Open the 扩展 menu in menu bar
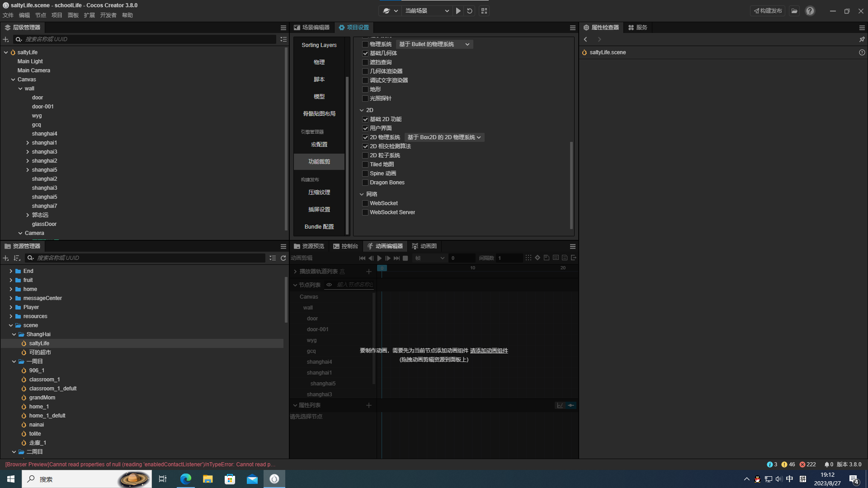This screenshot has height=488, width=868. [89, 15]
